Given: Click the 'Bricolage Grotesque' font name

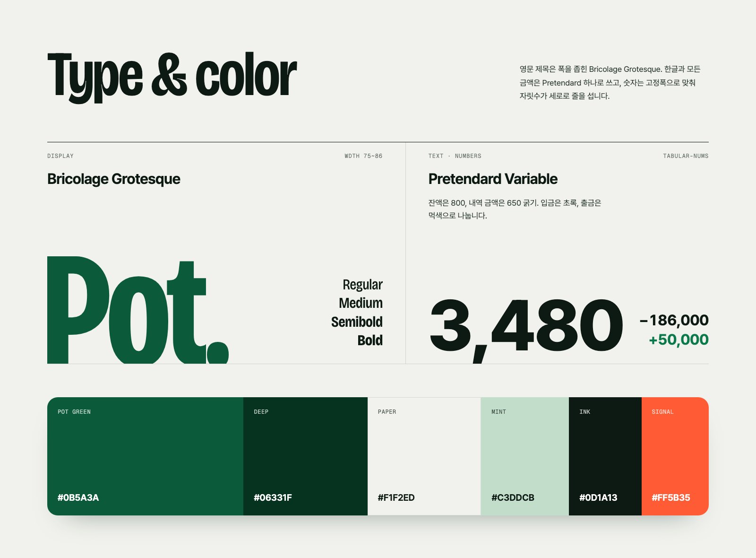Looking at the screenshot, I should click(114, 179).
